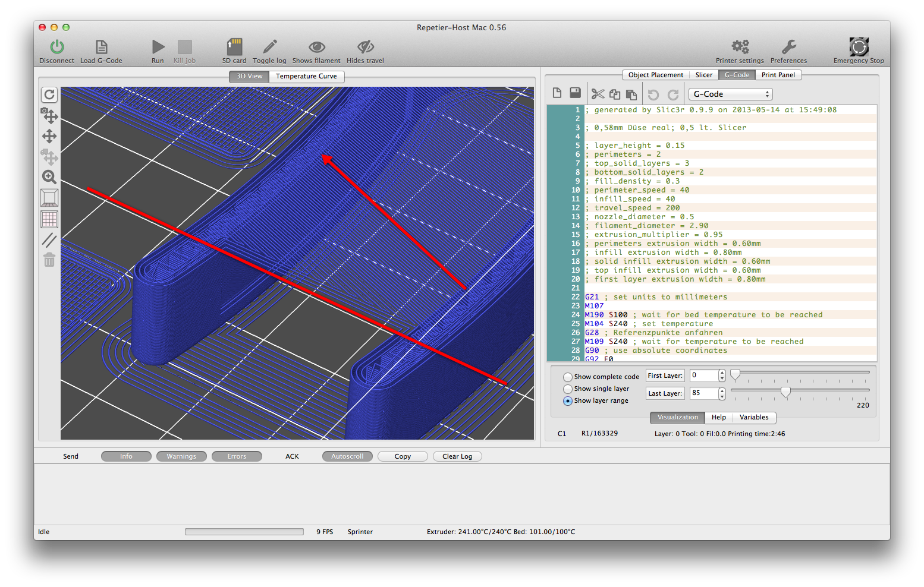The image size is (924, 587).
Task: Toggle Shows filament eye icon
Action: 317,47
